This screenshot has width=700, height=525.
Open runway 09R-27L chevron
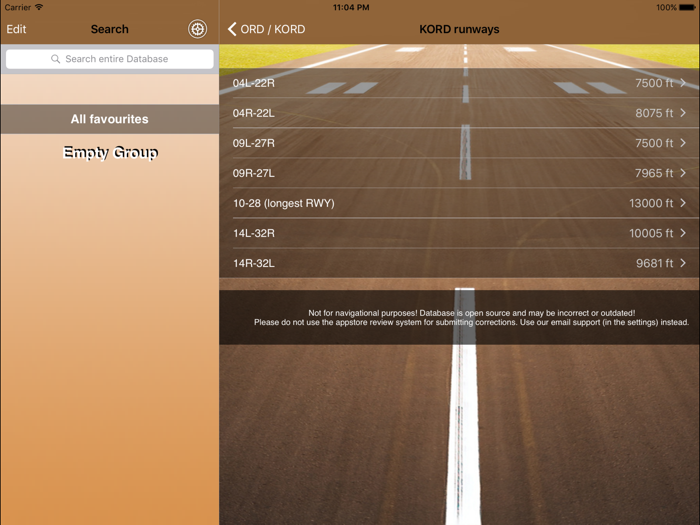[x=683, y=173]
